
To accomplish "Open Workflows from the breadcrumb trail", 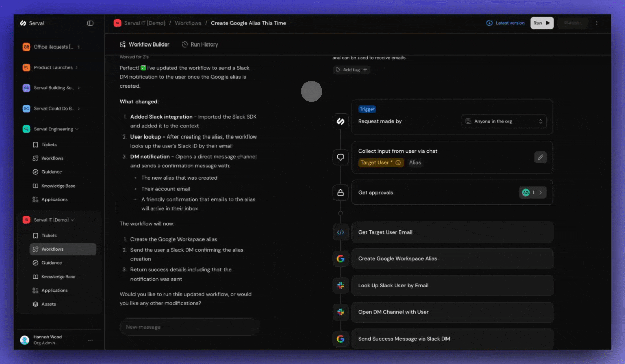I will pos(188,23).
